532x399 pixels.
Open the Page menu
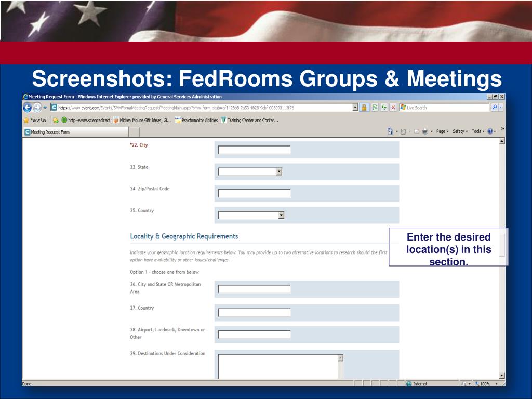[x=442, y=131]
